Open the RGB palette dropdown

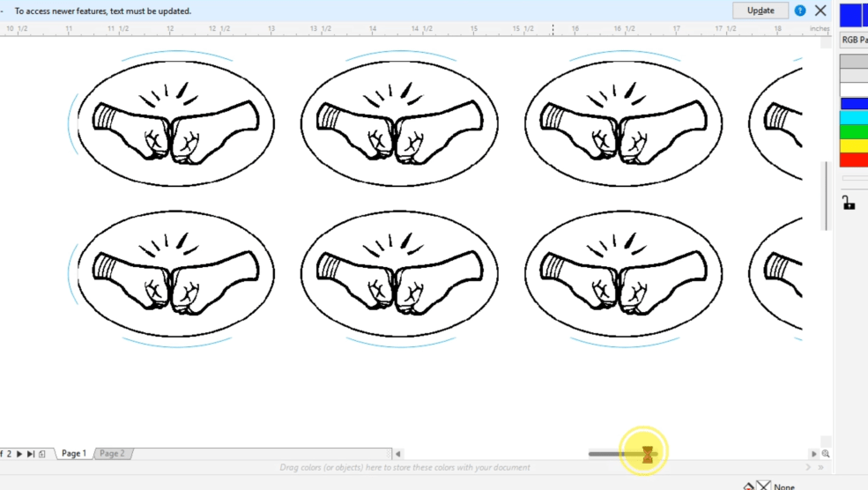(853, 40)
